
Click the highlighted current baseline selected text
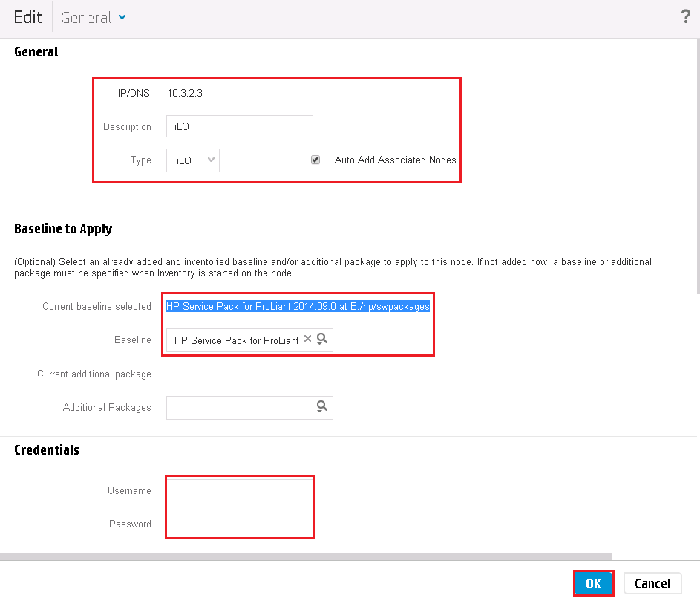tap(298, 306)
